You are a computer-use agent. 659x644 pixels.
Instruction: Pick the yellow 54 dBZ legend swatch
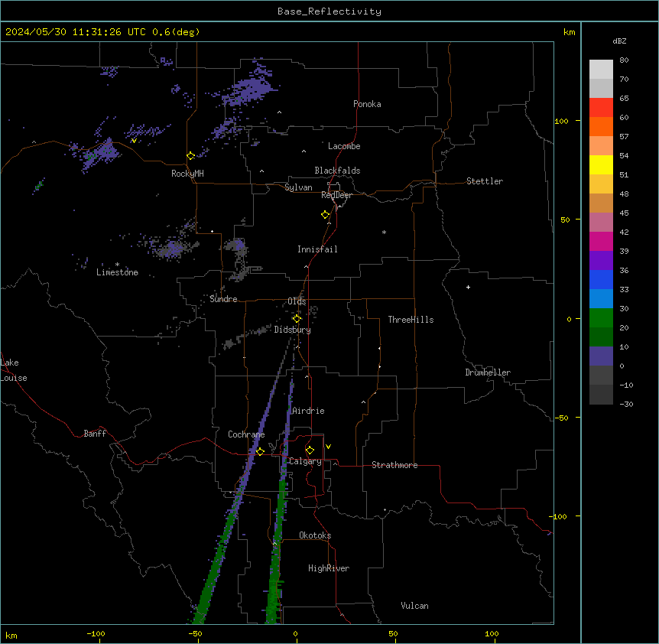[x=601, y=164]
